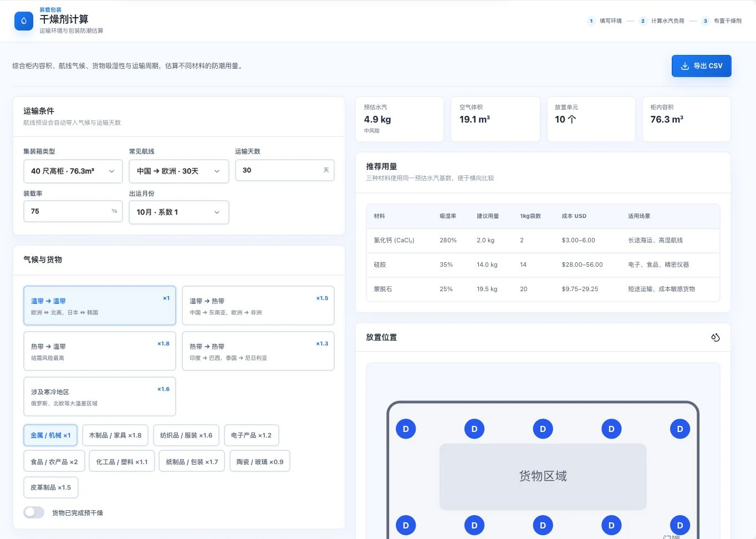Viewport: 756px width, 539px height.
Task: Choose cargo type 皮革制品 ×1.5
Action: click(x=51, y=487)
